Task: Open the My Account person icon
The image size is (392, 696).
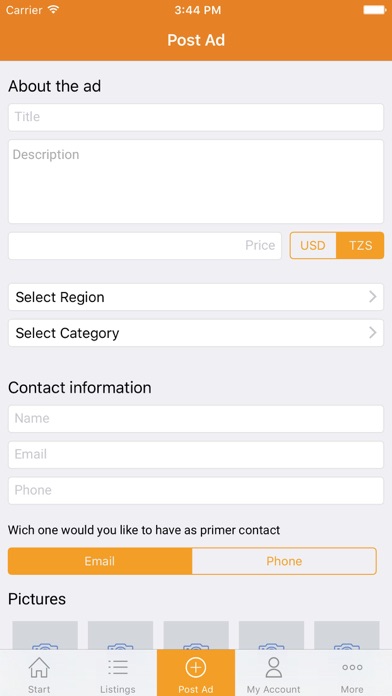Action: (274, 667)
